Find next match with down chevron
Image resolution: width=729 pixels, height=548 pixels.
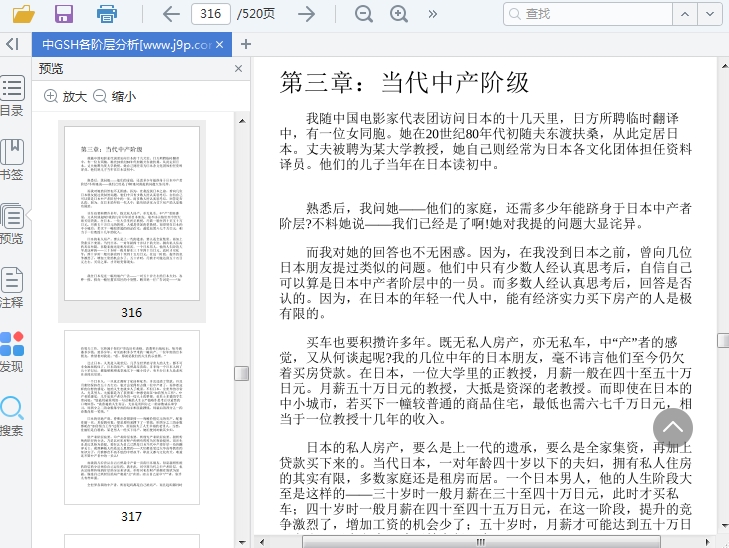[710, 14]
